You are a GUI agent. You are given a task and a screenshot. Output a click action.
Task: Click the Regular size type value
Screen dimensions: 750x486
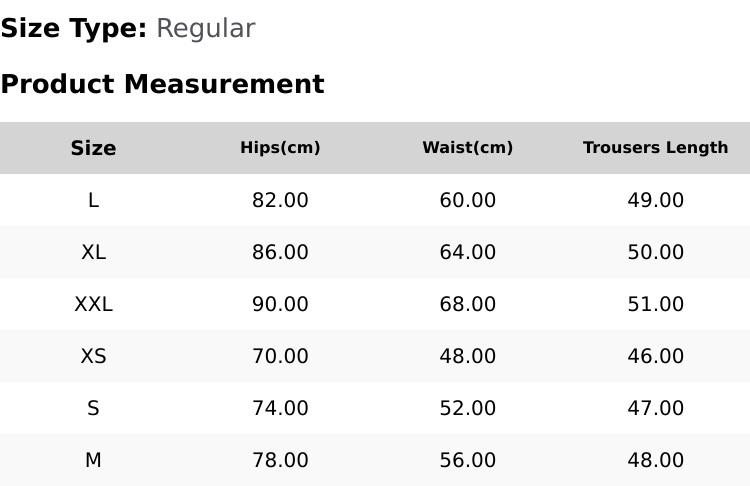coord(206,29)
